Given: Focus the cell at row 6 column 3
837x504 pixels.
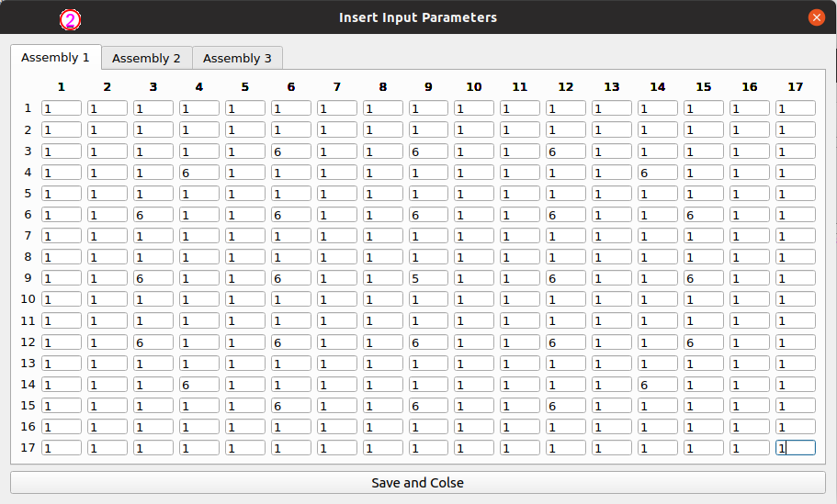Looking at the screenshot, I should click(153, 215).
